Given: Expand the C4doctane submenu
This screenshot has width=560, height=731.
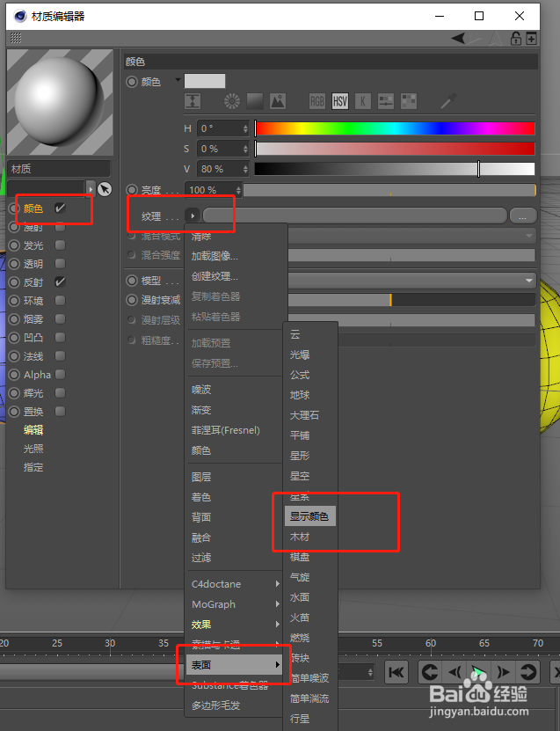Looking at the screenshot, I should (x=236, y=584).
